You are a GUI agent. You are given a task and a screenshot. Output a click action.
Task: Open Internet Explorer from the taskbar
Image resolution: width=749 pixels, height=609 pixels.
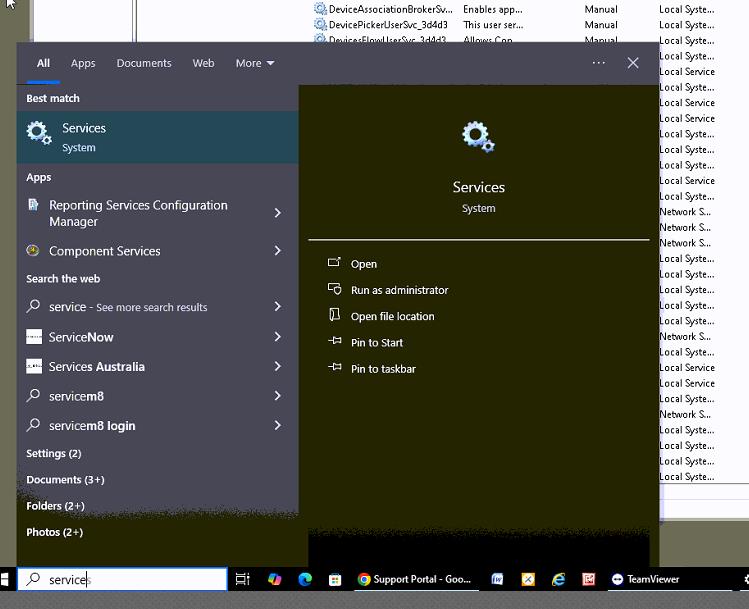[x=559, y=579]
